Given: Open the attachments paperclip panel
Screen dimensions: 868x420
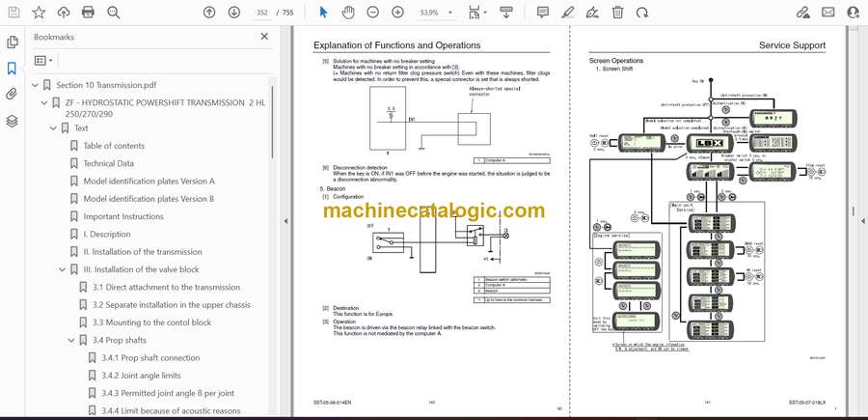Looking at the screenshot, I should (x=12, y=95).
